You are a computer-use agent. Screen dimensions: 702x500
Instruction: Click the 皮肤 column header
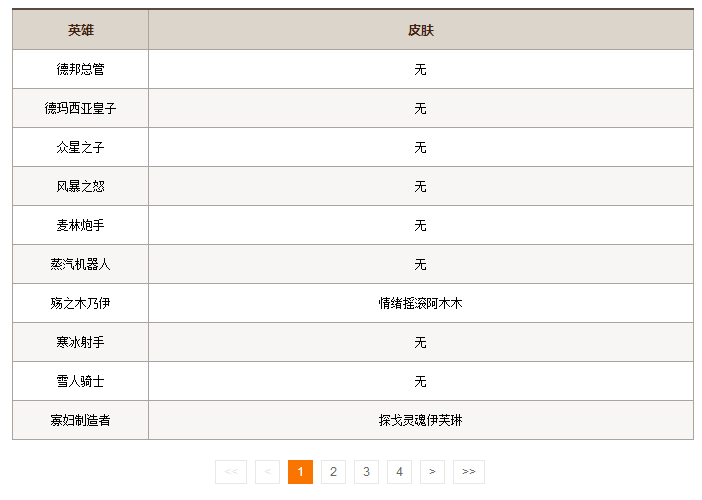point(420,30)
